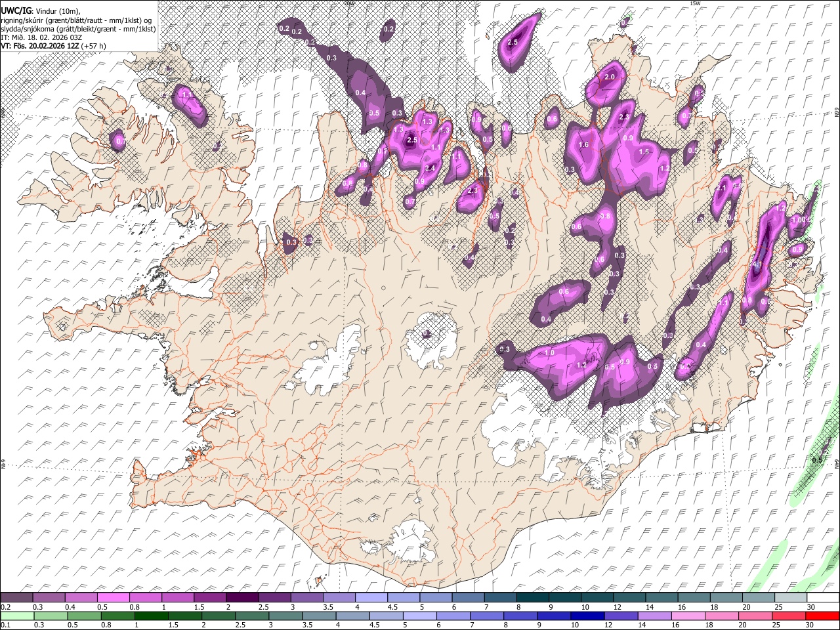Click the bright pink 0.5 swatch in the purple legend row
Image resolution: width=840 pixels, height=630 pixels.
point(114,598)
